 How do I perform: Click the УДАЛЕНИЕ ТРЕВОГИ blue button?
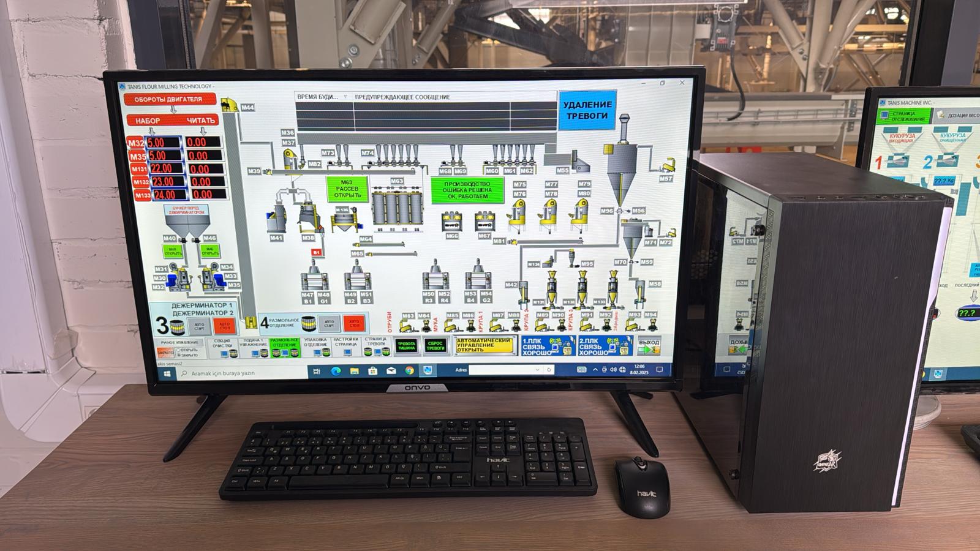[x=587, y=110]
